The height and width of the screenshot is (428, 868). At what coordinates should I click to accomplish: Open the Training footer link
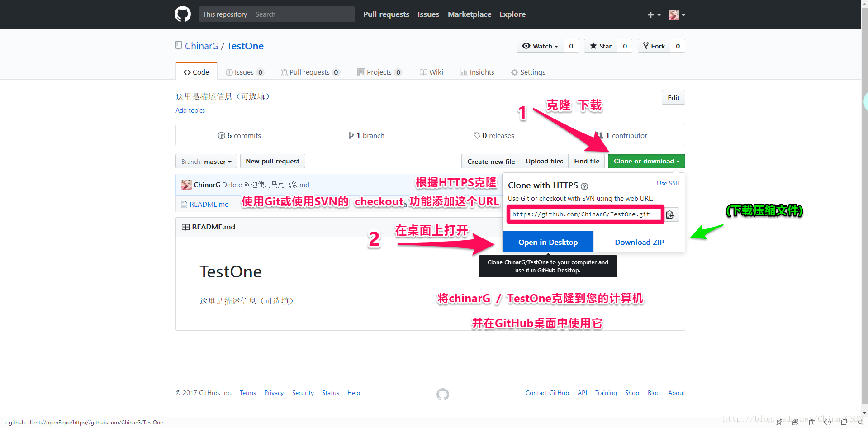(x=606, y=393)
